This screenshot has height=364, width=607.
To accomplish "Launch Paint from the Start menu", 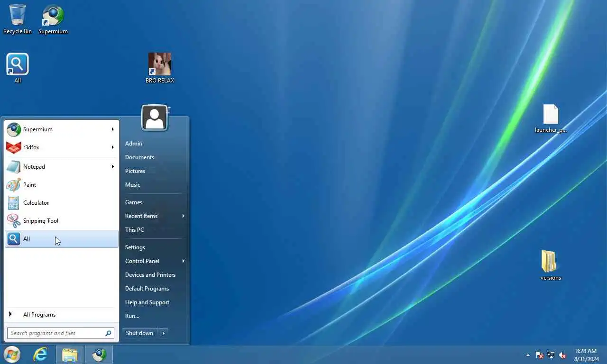I will [x=61, y=185].
